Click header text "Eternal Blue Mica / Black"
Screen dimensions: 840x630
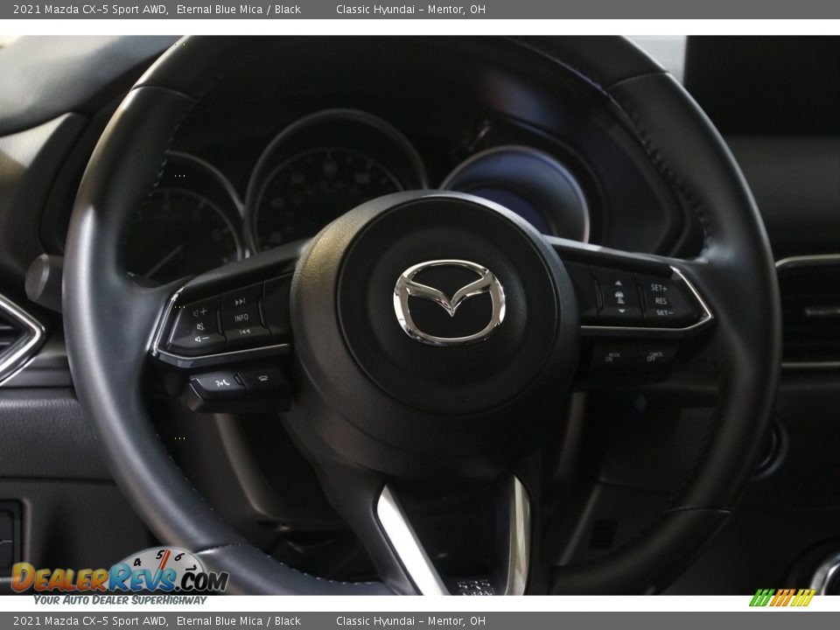[238, 9]
